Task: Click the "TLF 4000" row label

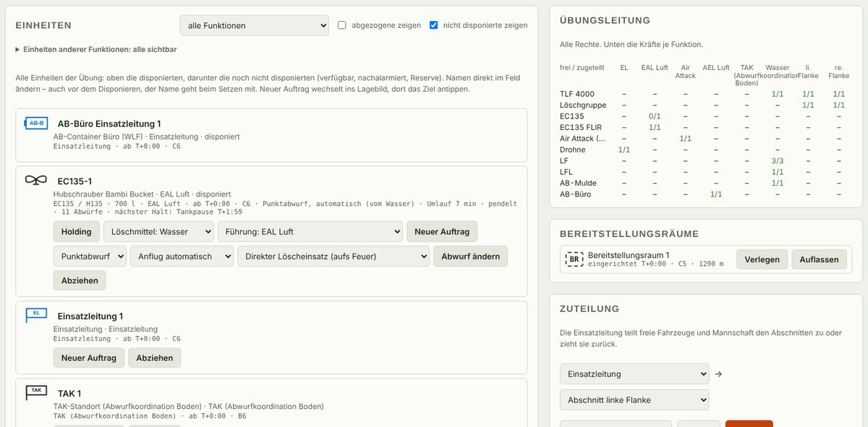Action: [577, 94]
